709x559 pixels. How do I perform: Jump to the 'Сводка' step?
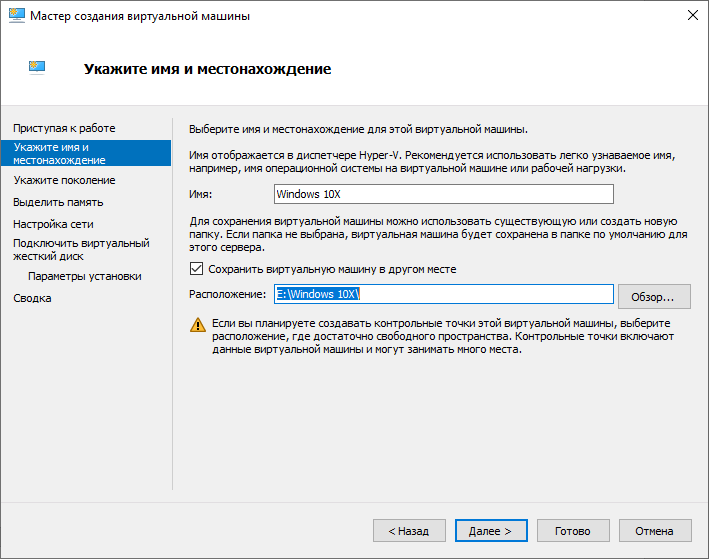(x=32, y=298)
